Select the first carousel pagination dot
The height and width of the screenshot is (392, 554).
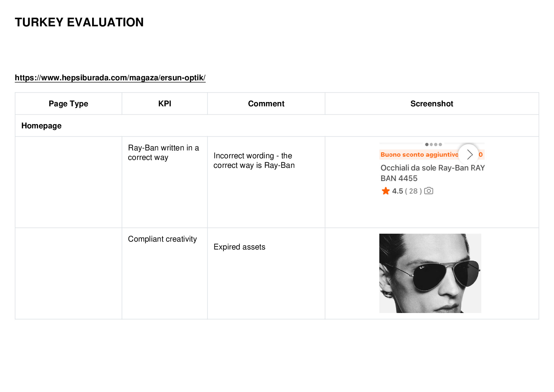427,144
